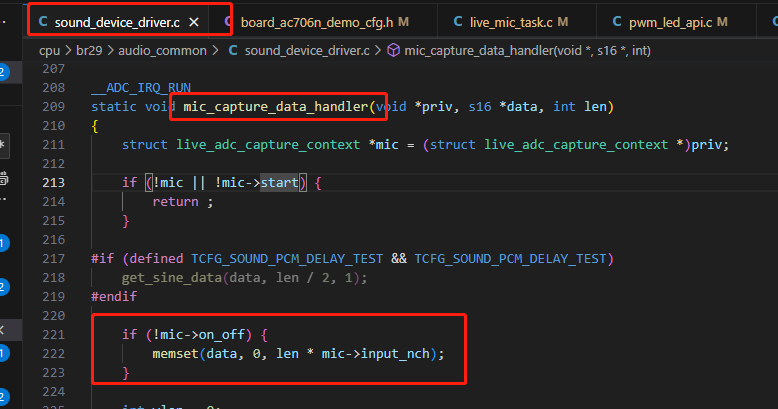Open the pwm_led_api.c tab
The width and height of the screenshot is (778, 409).
(670, 22)
